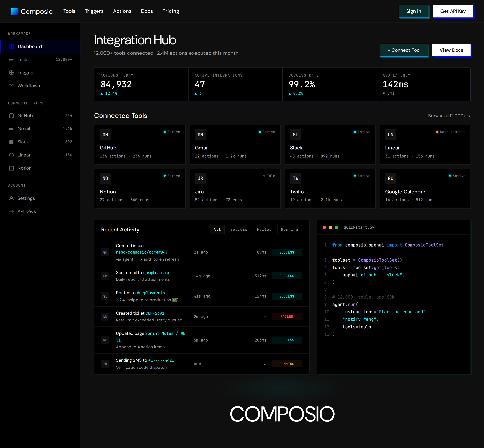
Task: Click SUCCESS badge on Created issue row
Action: (x=287, y=252)
